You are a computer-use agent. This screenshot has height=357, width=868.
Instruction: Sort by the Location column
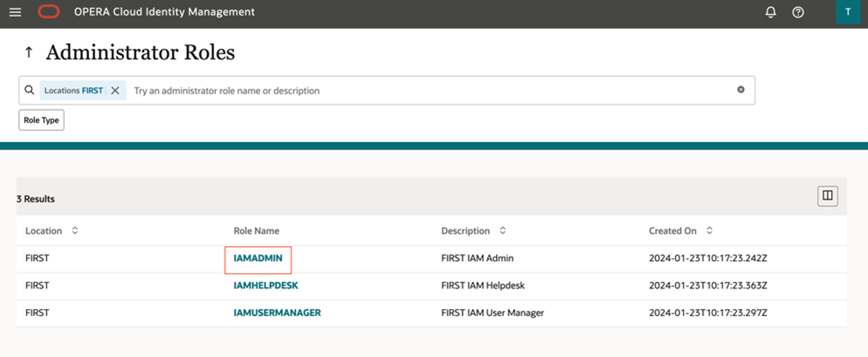(75, 230)
